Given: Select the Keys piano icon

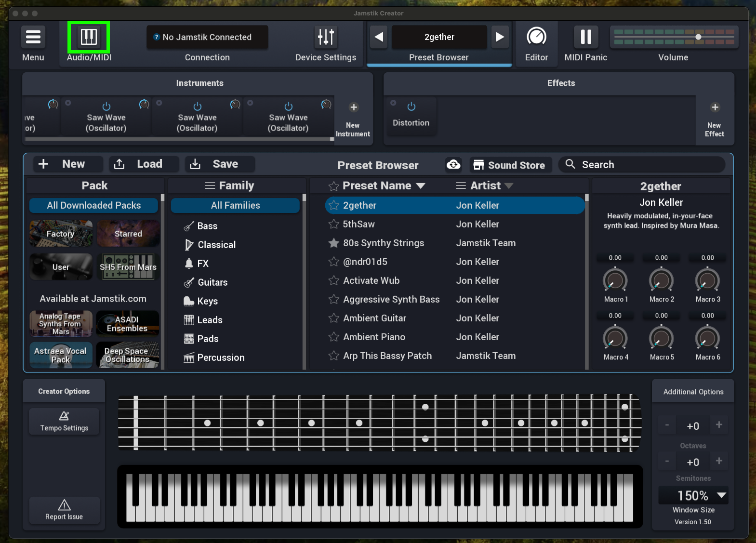Looking at the screenshot, I should tap(189, 301).
